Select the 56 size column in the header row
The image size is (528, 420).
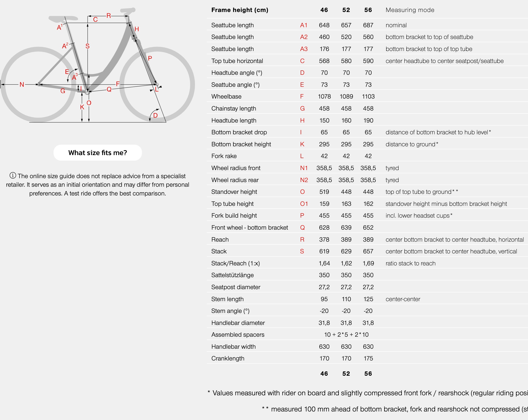(368, 10)
